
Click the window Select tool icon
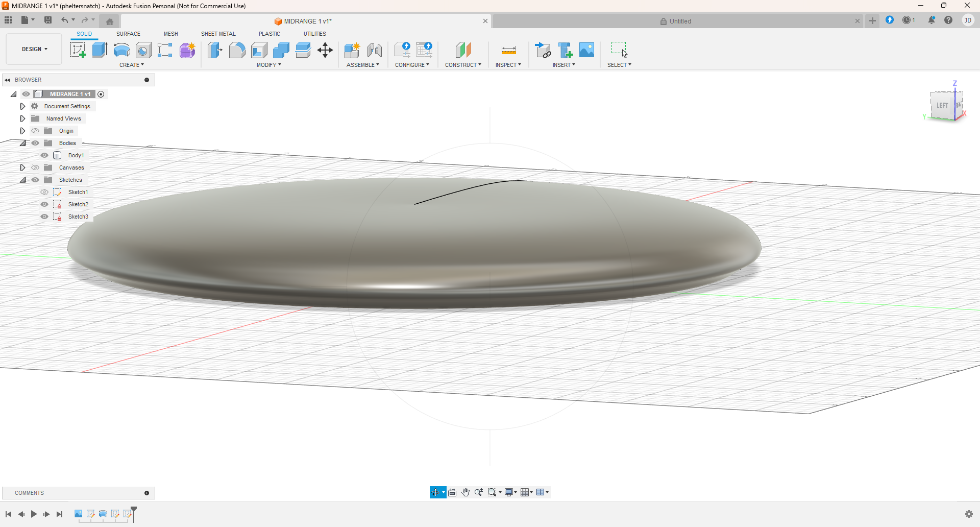click(619, 50)
